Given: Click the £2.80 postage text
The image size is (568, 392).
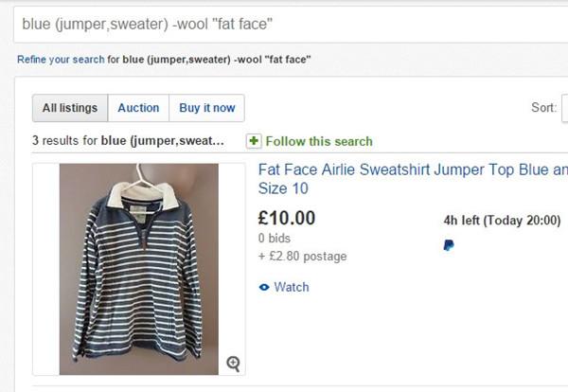Looking at the screenshot, I should point(302,256).
